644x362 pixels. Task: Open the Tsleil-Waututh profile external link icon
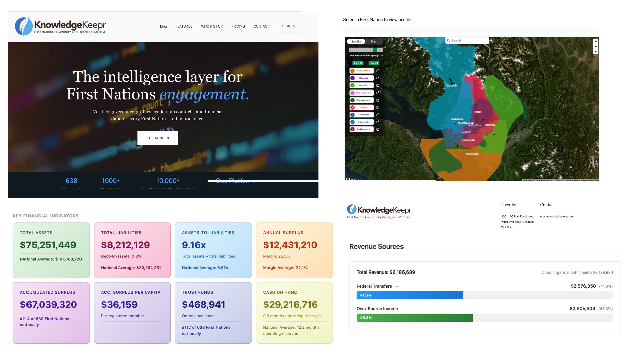[378, 93]
